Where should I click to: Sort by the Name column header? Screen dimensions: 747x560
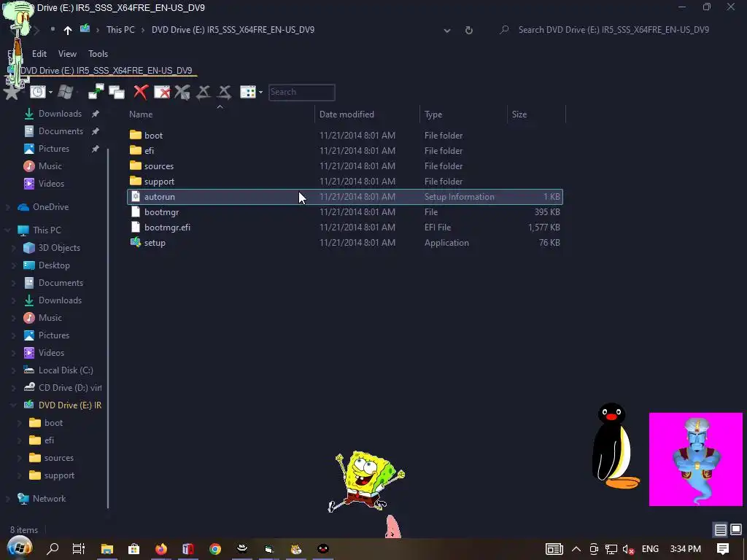(x=141, y=114)
